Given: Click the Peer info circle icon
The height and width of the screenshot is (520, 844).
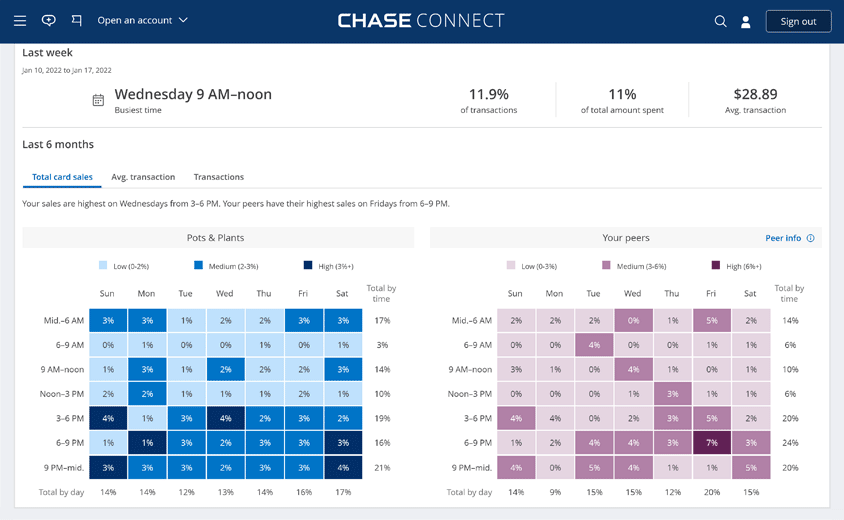Looking at the screenshot, I should (810, 238).
